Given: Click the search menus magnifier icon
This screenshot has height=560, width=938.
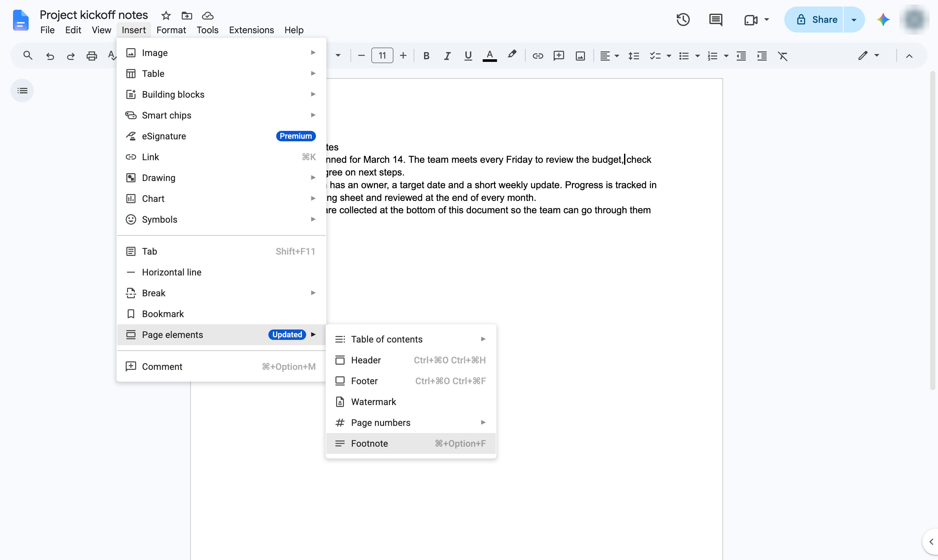Looking at the screenshot, I should 28,56.
